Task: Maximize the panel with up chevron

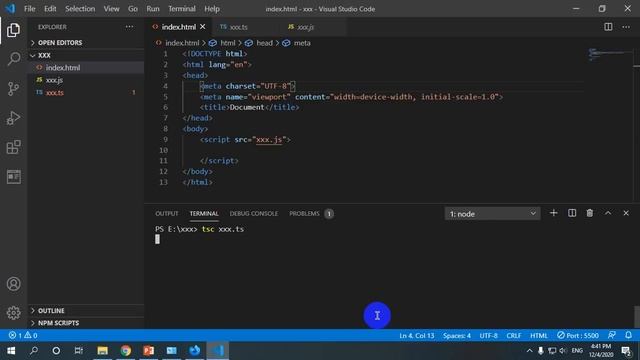Action: pos(608,213)
